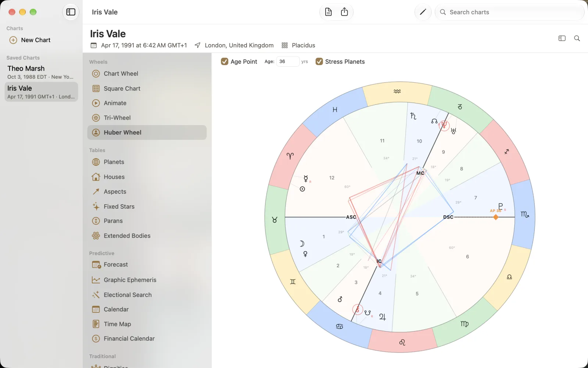Click the circled Neptune glyph in house 9
The width and height of the screenshot is (588, 368).
(x=444, y=125)
